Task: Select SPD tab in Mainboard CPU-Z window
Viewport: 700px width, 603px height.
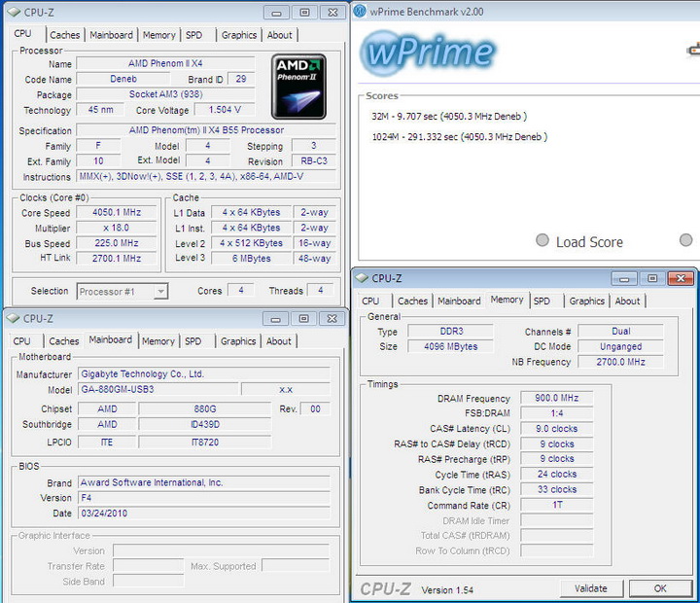Action: pyautogui.click(x=192, y=341)
